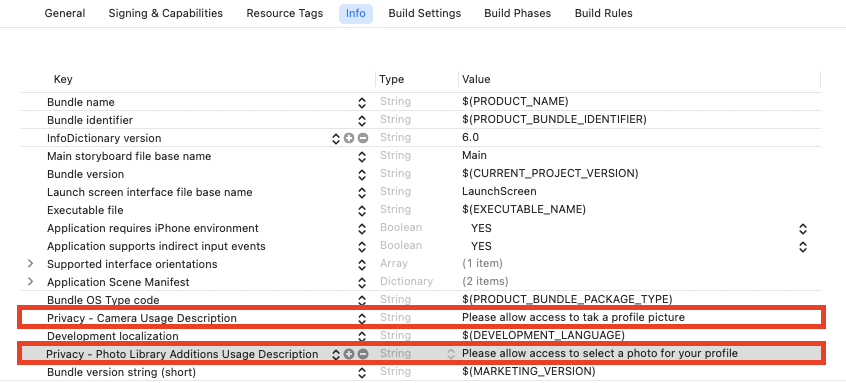The width and height of the screenshot is (846, 383).
Task: Open key stepper for Main storyboard file
Action: click(362, 156)
